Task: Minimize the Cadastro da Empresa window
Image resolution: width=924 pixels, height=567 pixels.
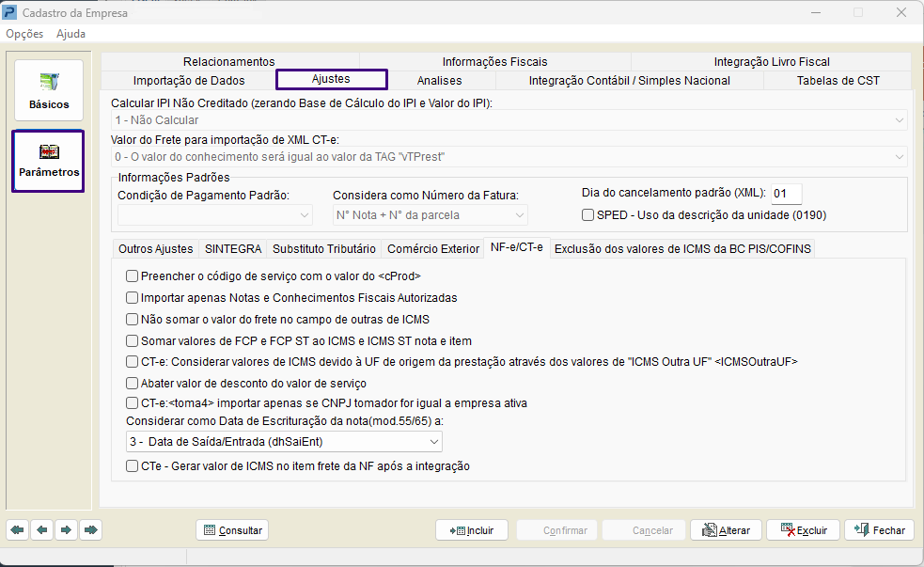Action: coord(816,12)
